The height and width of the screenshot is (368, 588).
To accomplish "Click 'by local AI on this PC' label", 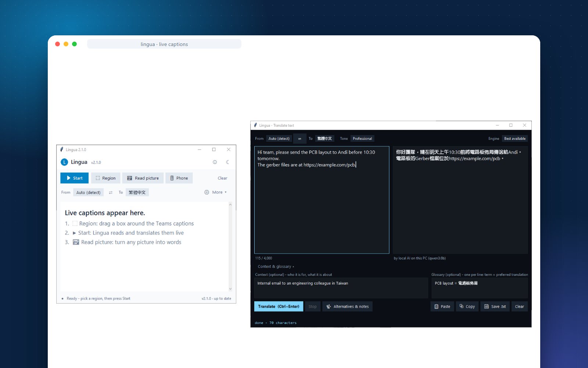I will (x=420, y=258).
